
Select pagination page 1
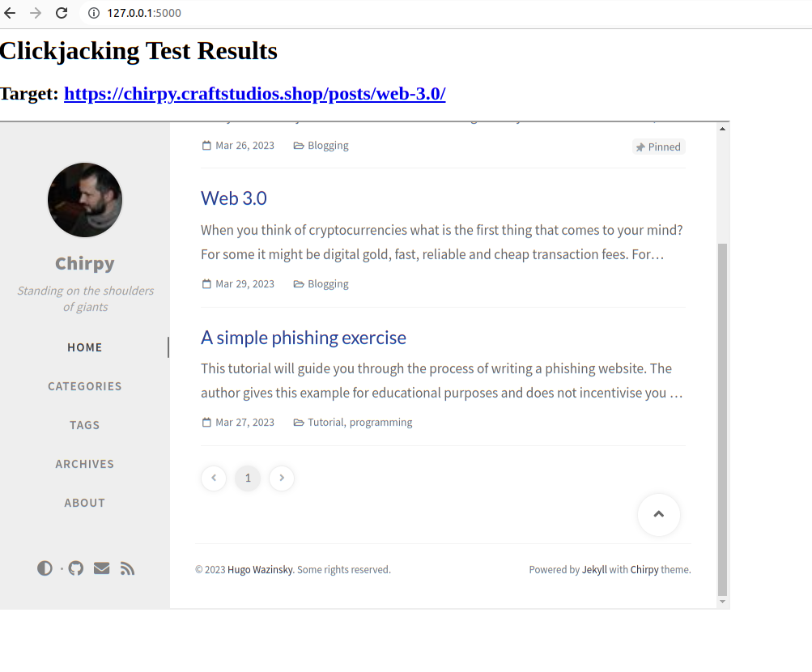pos(247,478)
